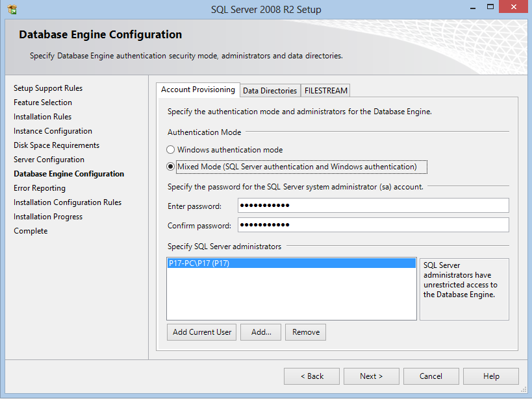Remove the selected SQL Server administrator

pos(306,332)
